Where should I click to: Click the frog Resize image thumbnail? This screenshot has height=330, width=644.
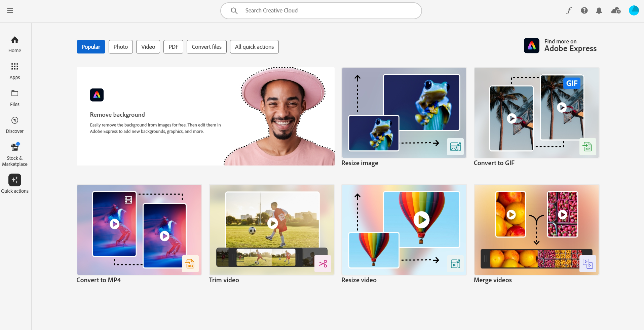pyautogui.click(x=404, y=113)
